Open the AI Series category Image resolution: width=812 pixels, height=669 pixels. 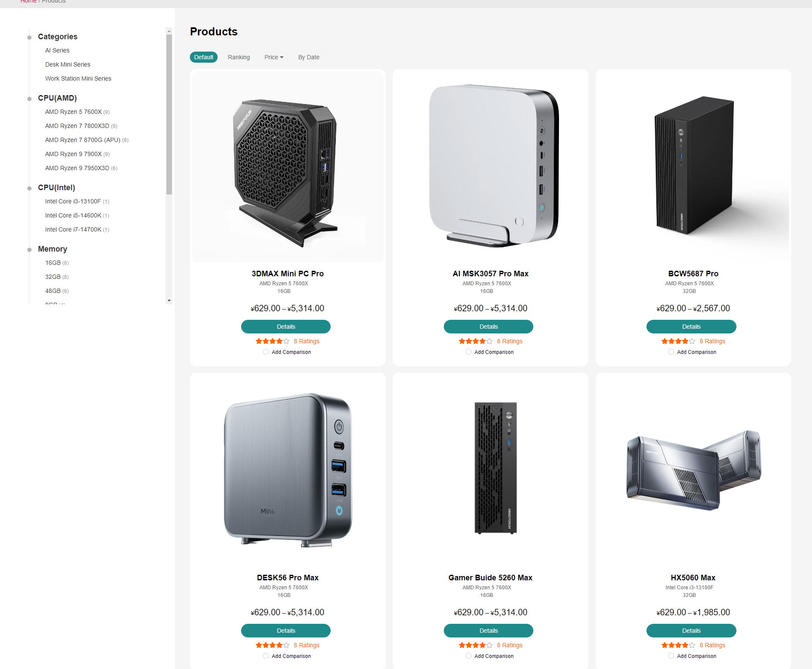click(57, 50)
